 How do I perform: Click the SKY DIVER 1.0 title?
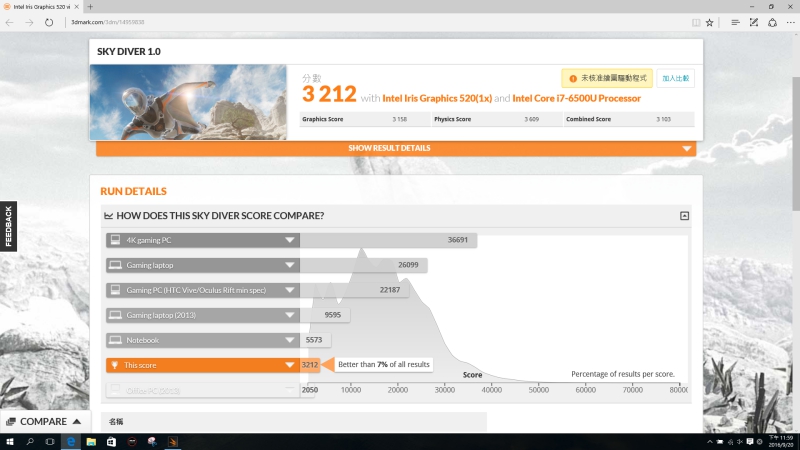(x=129, y=52)
